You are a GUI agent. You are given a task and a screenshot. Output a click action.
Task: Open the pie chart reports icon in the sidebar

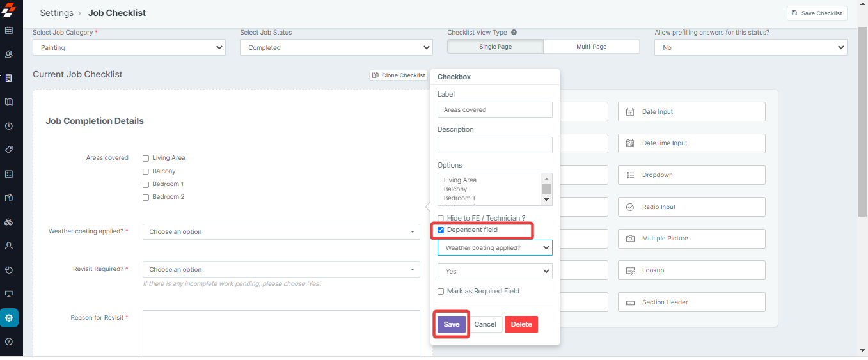click(x=9, y=270)
